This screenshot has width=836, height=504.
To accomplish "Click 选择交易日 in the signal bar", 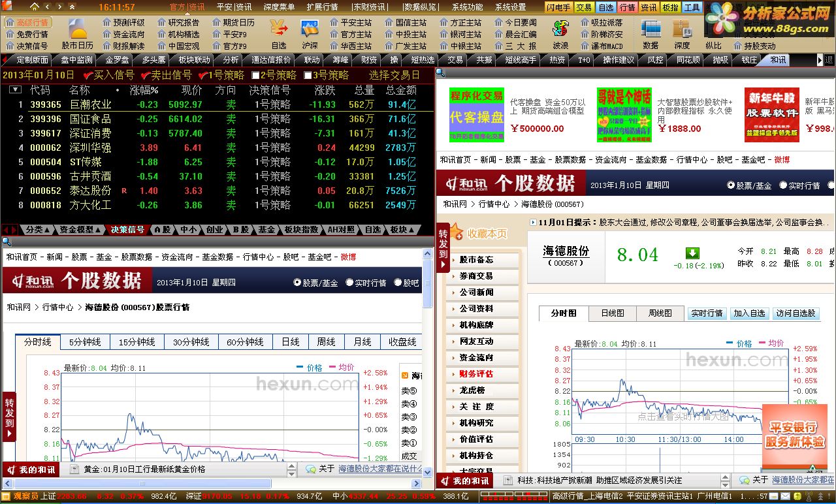I will tap(394, 75).
